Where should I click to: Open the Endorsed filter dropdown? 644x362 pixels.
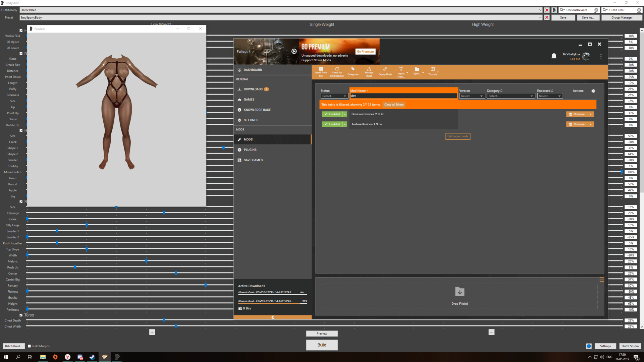(x=550, y=96)
